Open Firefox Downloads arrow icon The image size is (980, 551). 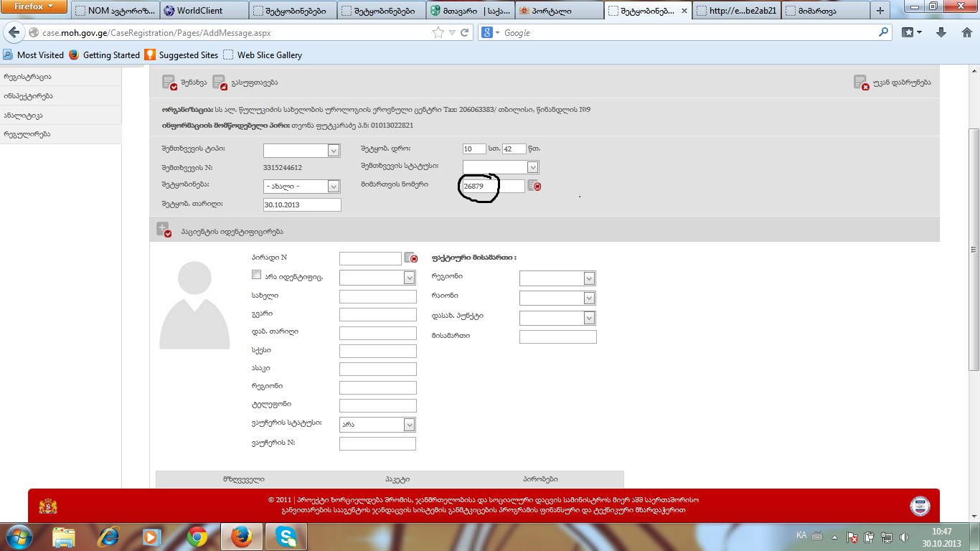click(x=941, y=32)
